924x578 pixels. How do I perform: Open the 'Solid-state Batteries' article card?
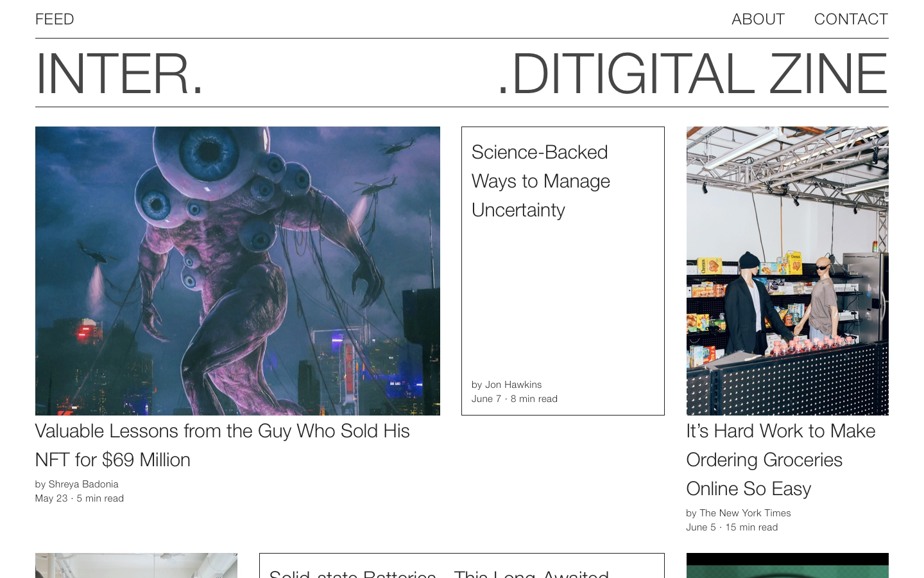point(462,566)
